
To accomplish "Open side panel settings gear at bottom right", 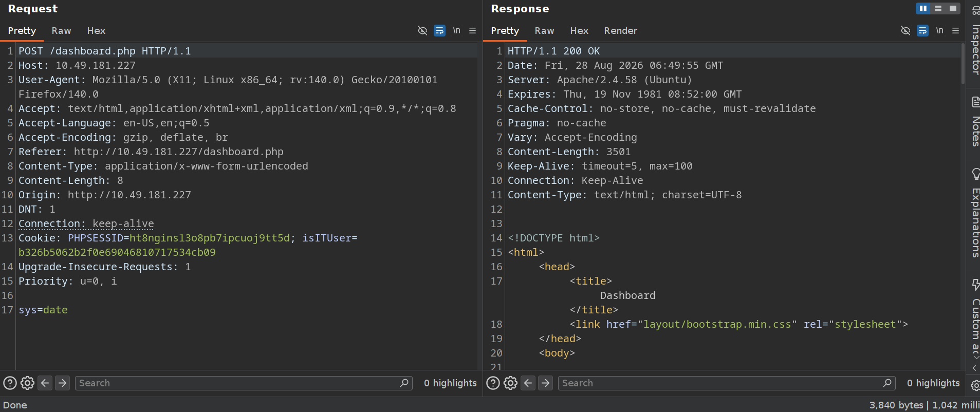I will (975, 385).
